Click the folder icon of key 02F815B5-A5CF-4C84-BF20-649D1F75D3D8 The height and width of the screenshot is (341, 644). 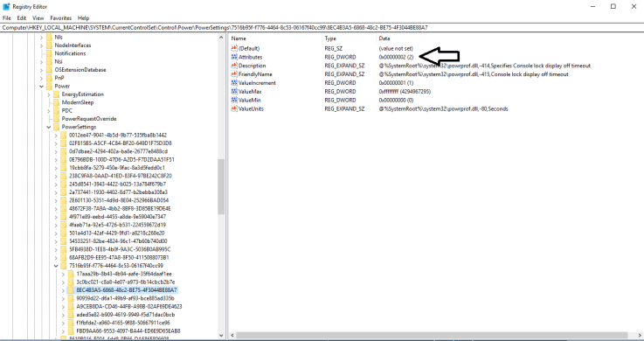(x=63, y=143)
